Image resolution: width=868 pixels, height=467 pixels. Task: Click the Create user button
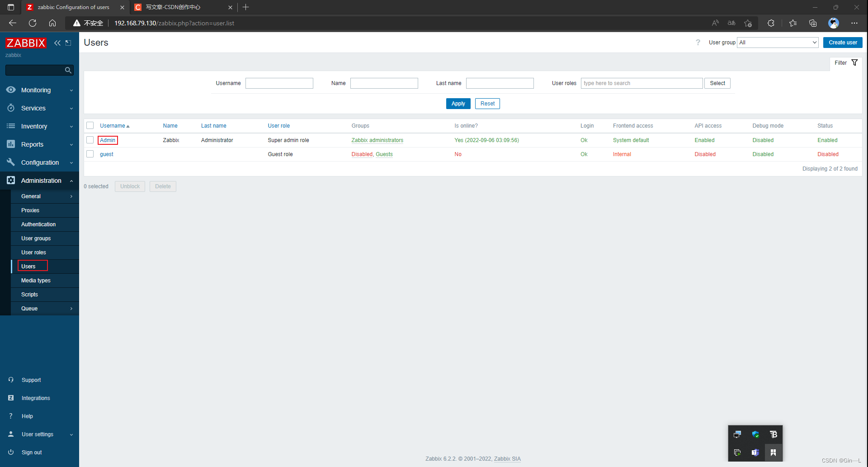point(843,43)
